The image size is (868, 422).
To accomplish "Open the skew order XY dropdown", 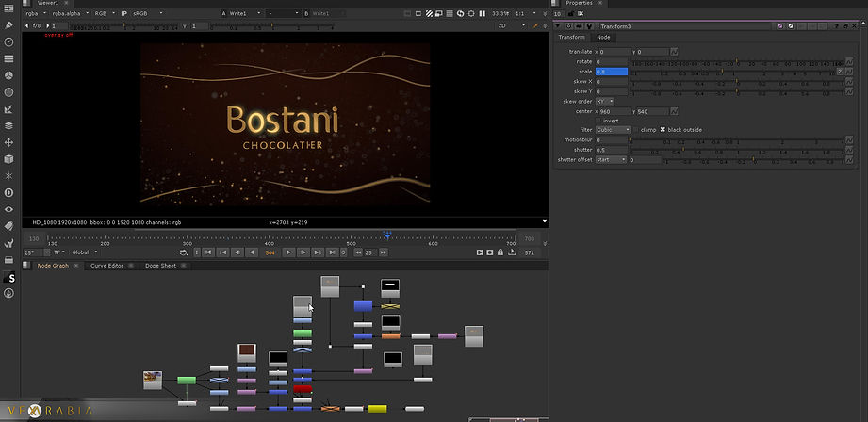I will 605,102.
